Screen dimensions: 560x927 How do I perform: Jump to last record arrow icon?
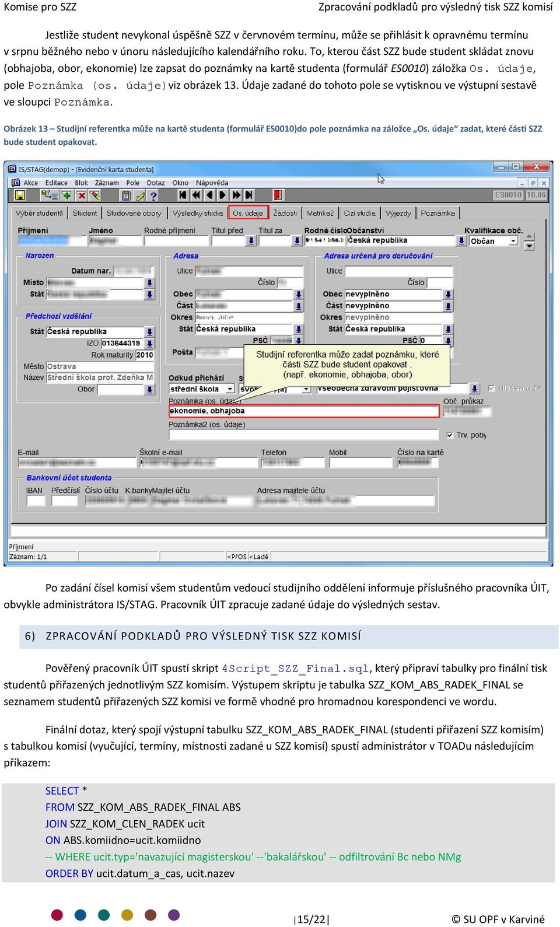(249, 195)
